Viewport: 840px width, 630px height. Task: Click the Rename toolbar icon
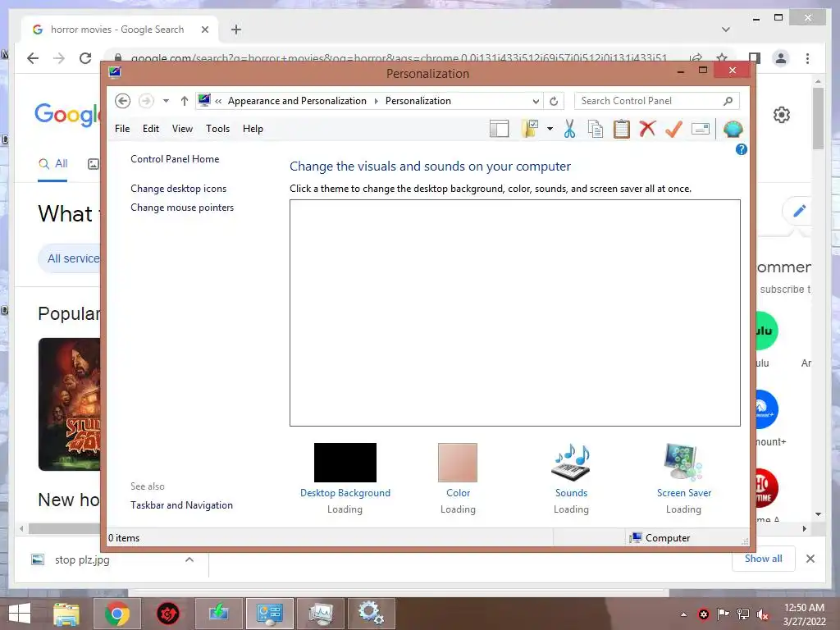coord(701,129)
